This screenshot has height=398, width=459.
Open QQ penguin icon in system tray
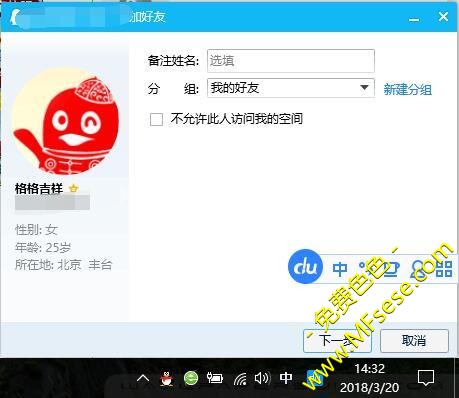[166, 378]
